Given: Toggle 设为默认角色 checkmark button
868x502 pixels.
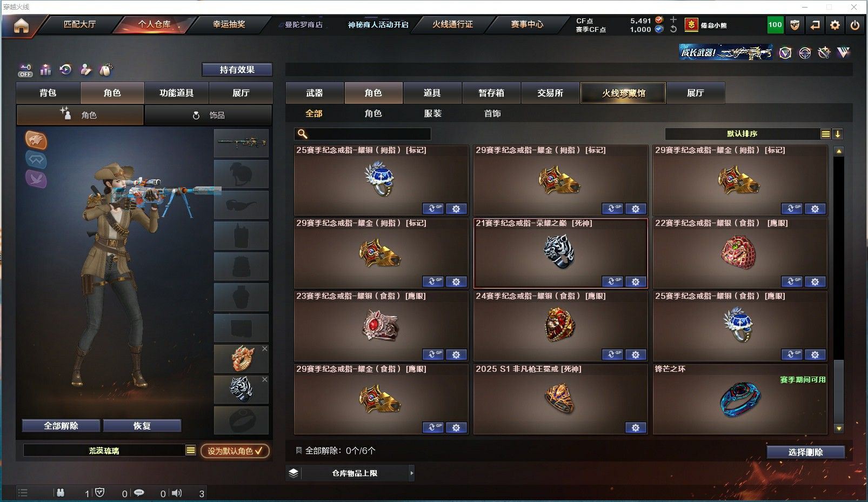Looking at the screenshot, I should pyautogui.click(x=235, y=451).
